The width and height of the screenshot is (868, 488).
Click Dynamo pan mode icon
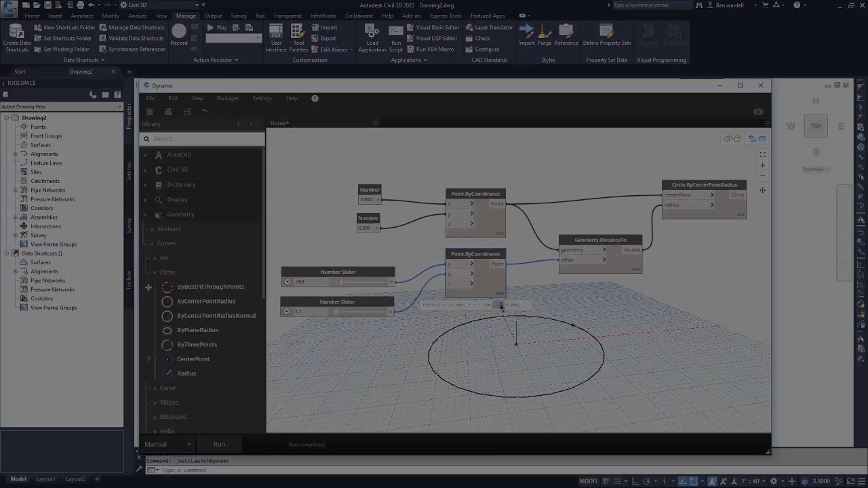point(762,190)
